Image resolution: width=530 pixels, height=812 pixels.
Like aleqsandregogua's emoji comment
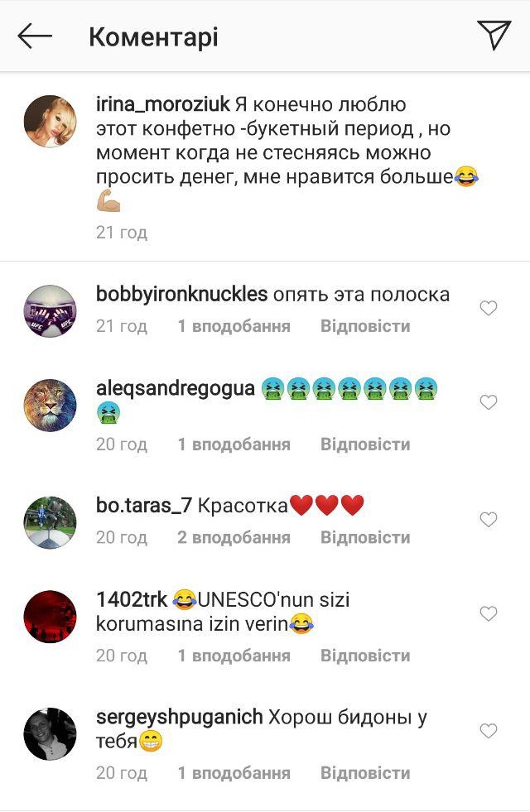click(x=488, y=402)
